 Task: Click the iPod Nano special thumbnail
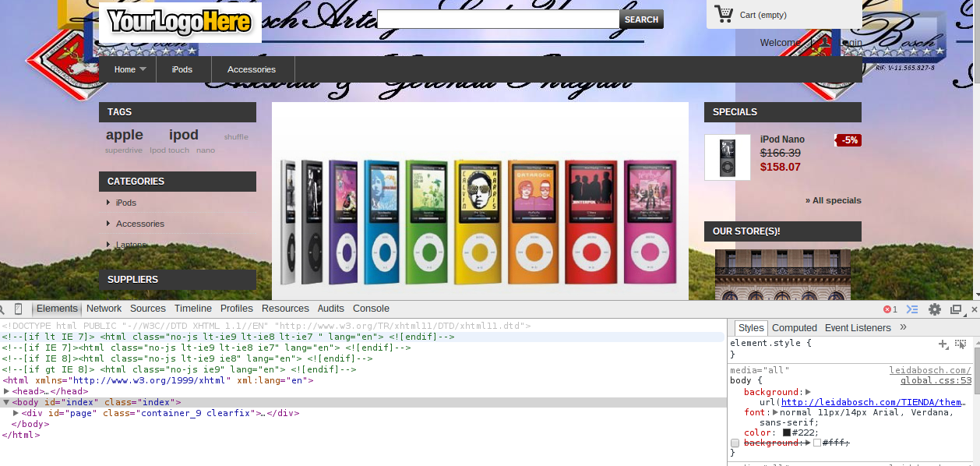pyautogui.click(x=728, y=157)
